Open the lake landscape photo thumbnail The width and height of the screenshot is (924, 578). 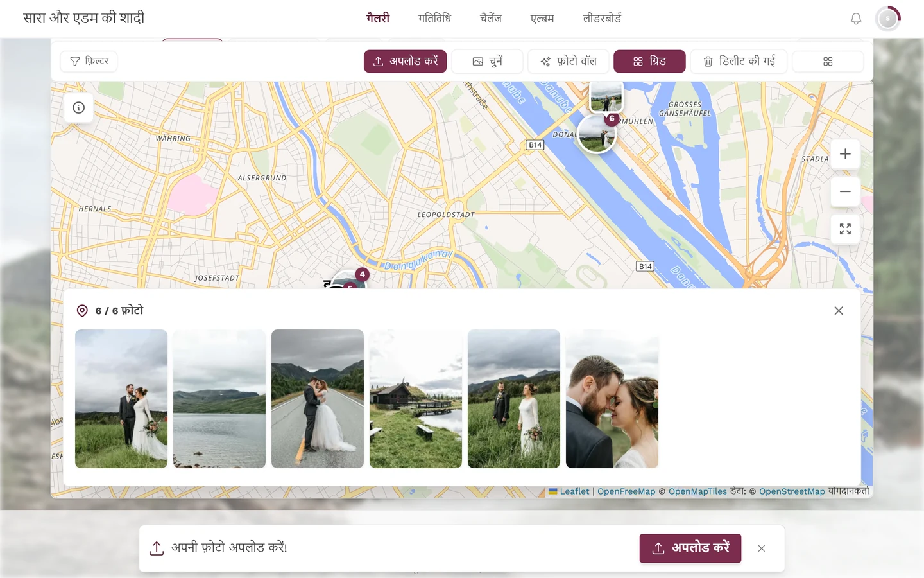tap(219, 399)
